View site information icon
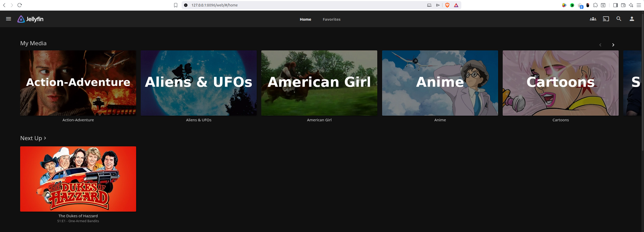644x232 pixels. pyautogui.click(x=186, y=5)
